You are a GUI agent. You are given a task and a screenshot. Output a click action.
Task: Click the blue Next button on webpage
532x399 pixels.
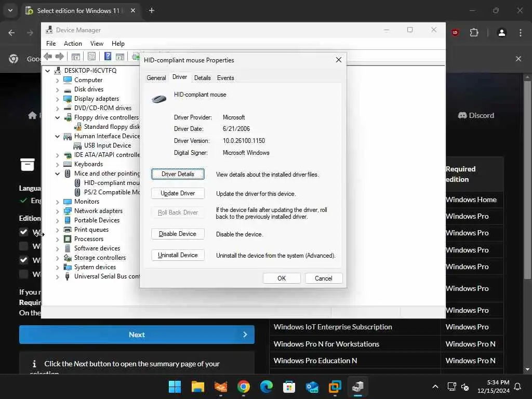[137, 335]
